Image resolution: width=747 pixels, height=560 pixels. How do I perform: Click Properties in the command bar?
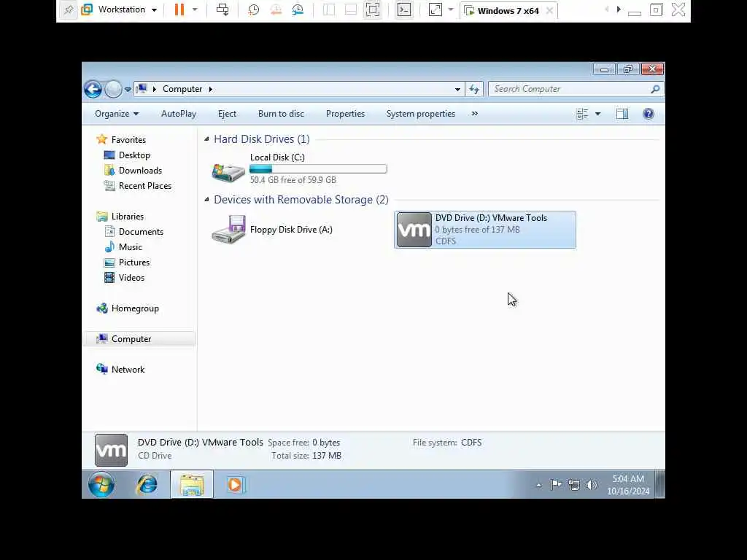[x=345, y=114]
